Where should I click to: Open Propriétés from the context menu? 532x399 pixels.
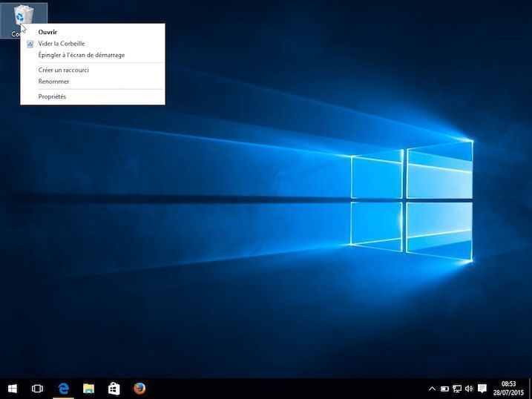point(93,96)
